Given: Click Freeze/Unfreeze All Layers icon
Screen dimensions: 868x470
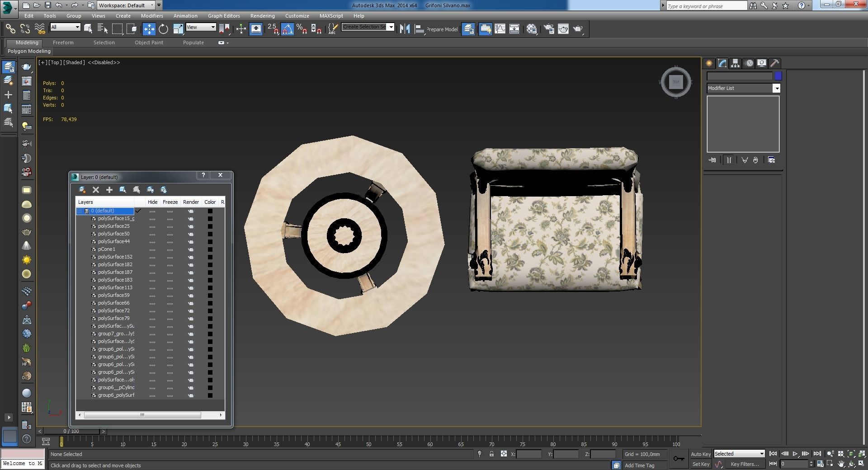Looking at the screenshot, I should coord(164,190).
